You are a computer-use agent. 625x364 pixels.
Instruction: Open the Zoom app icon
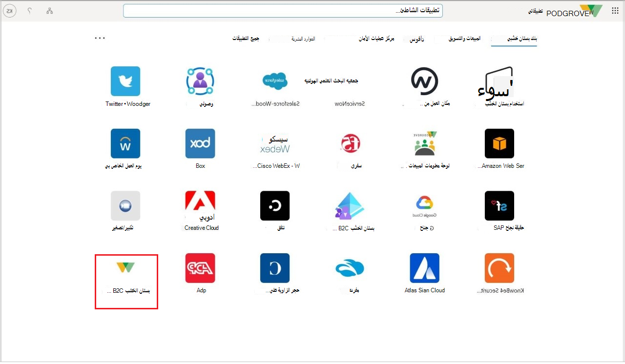[x=125, y=205]
